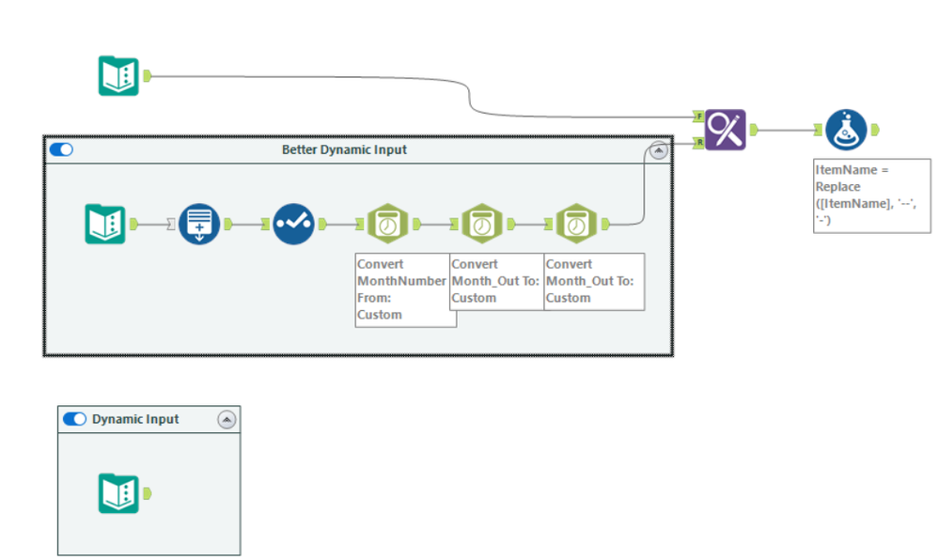Collapse the Better Dynamic Input container

(658, 149)
